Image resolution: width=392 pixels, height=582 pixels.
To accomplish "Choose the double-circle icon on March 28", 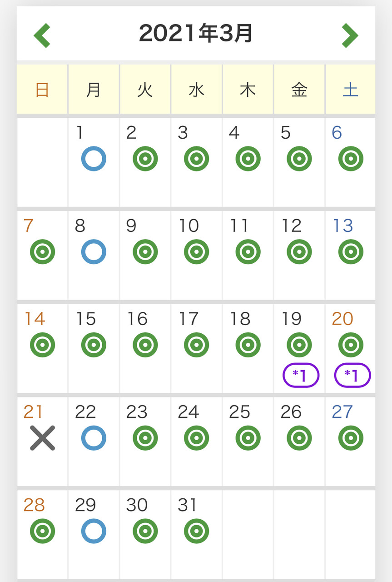I will pos(42,531).
